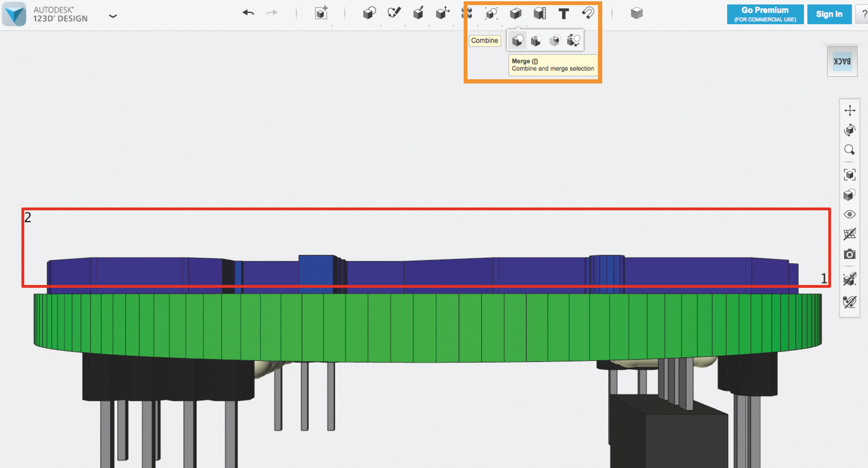Open the Combine tool dropdown
868x468 pixels.
(515, 14)
